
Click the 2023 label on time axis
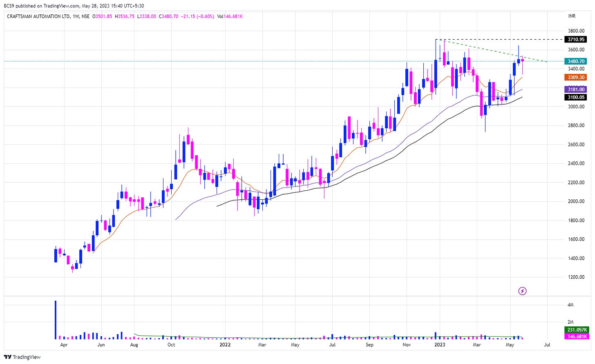(x=440, y=345)
